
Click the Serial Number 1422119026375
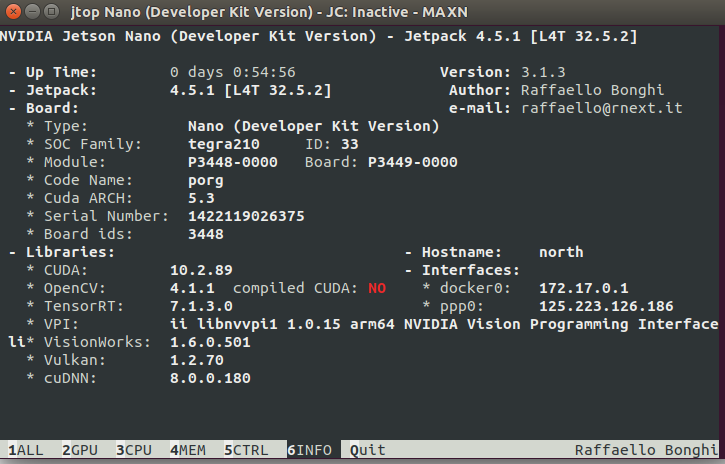point(246,216)
